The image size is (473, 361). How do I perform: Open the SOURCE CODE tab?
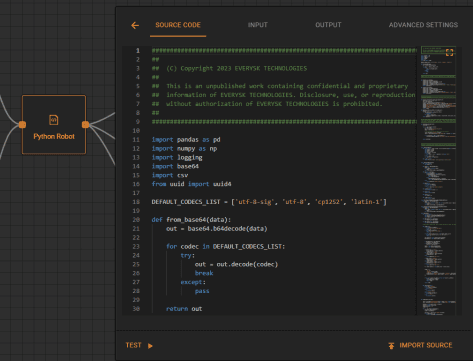coord(178,25)
